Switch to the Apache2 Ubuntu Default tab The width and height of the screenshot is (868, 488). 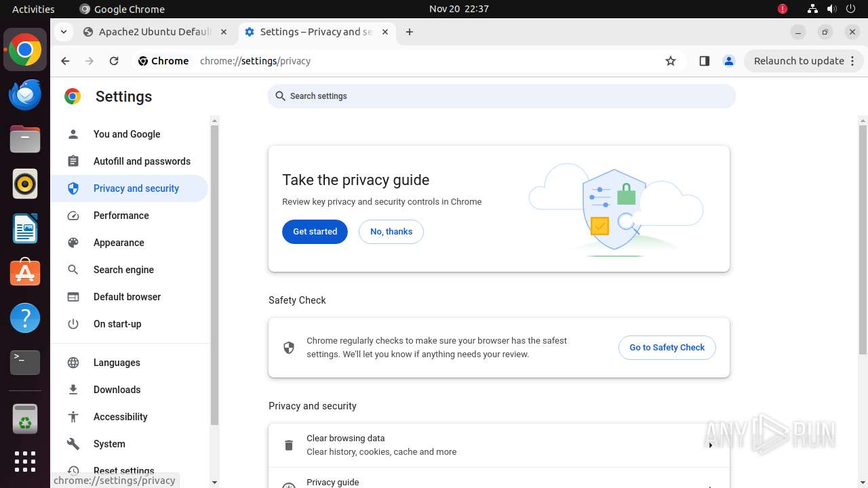click(x=156, y=32)
